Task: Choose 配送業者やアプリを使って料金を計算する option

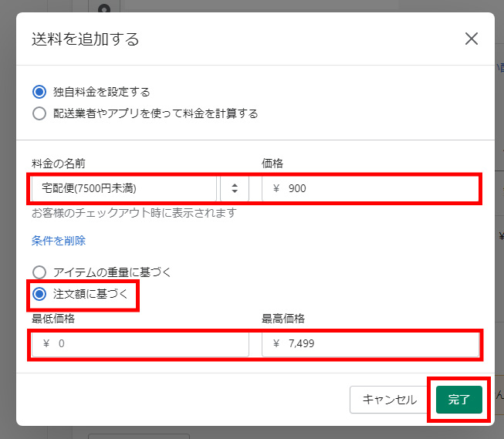Action: pyautogui.click(x=39, y=113)
